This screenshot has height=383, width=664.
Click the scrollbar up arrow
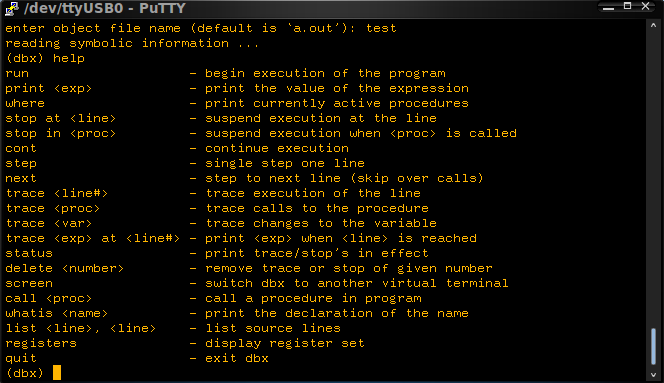(653, 25)
